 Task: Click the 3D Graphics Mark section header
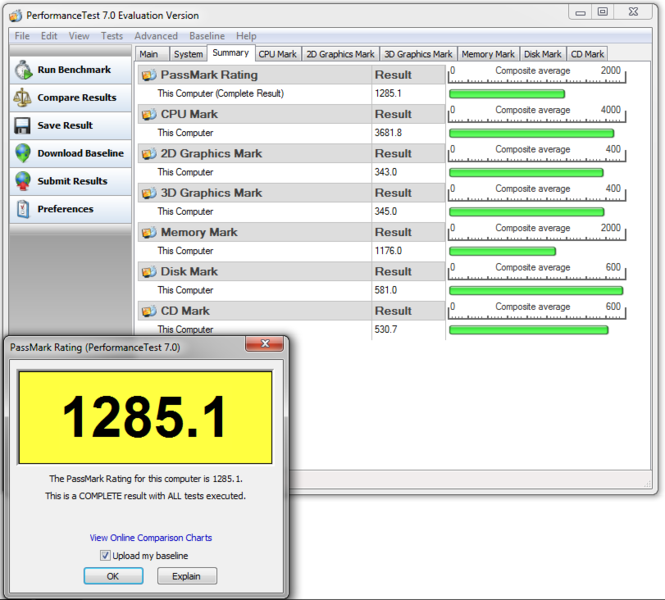291,193
